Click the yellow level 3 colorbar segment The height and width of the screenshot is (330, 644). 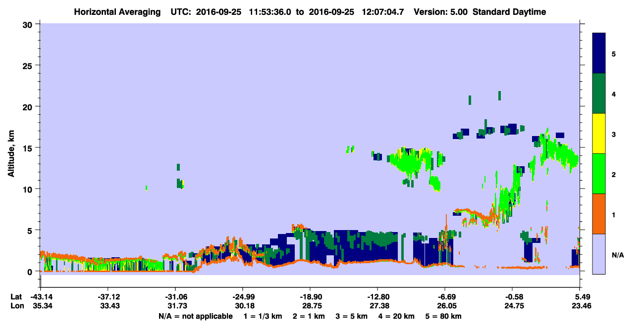click(x=599, y=134)
